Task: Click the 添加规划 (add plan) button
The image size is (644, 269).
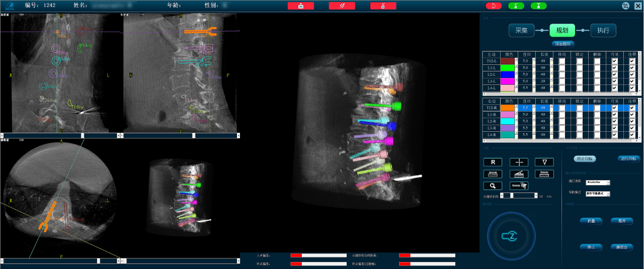Action: tap(562, 44)
